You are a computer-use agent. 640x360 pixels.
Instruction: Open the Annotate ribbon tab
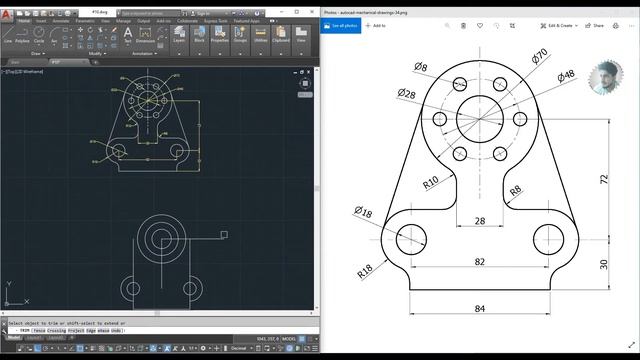tap(60, 21)
